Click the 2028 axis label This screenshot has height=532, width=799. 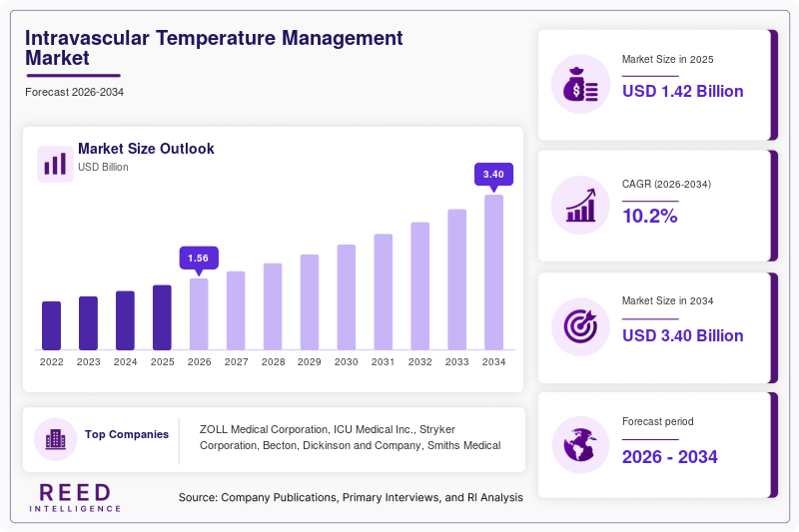point(273,362)
